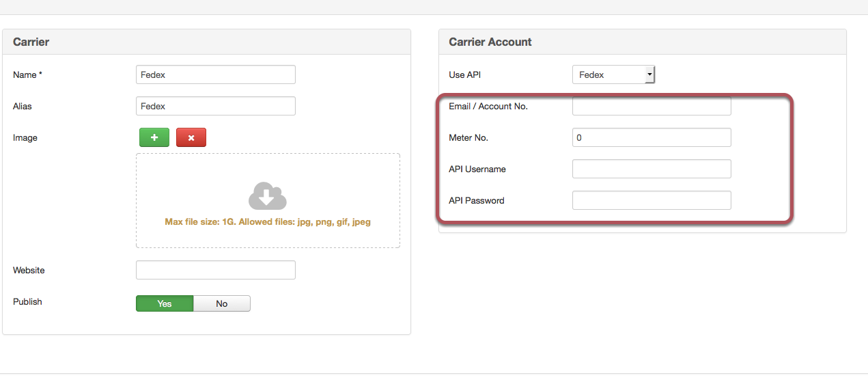Click the Alias label

click(23, 106)
